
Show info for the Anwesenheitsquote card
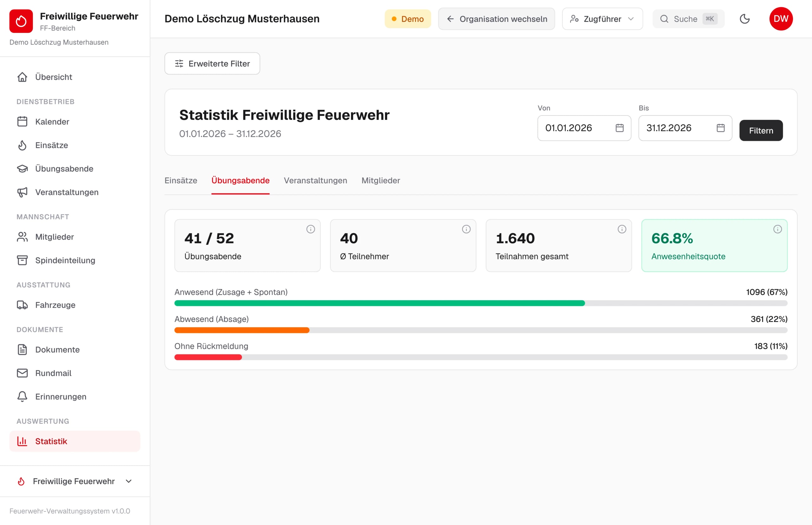tap(777, 229)
